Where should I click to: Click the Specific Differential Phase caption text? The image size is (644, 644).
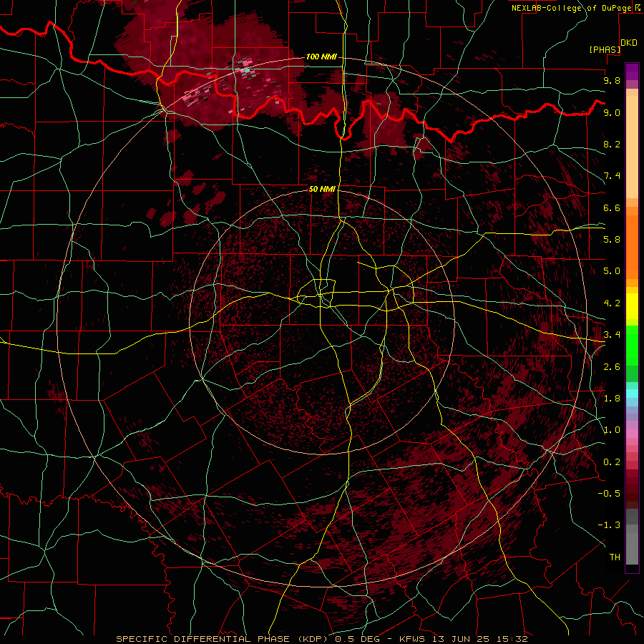(x=321, y=639)
